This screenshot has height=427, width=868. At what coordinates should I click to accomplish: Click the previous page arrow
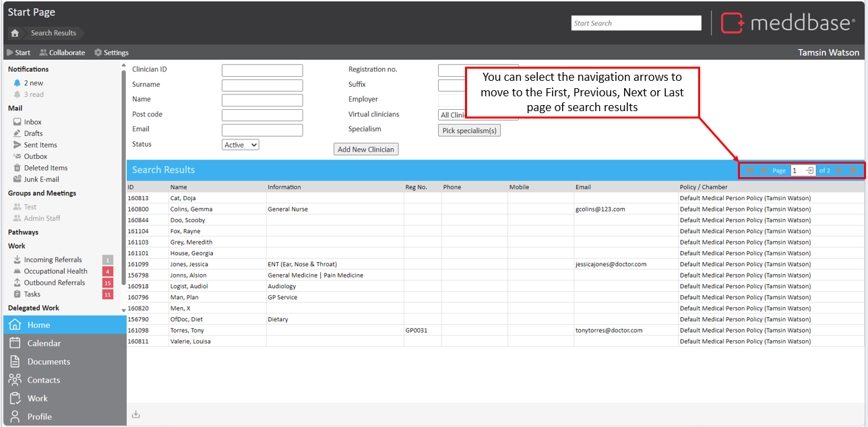[x=764, y=170]
